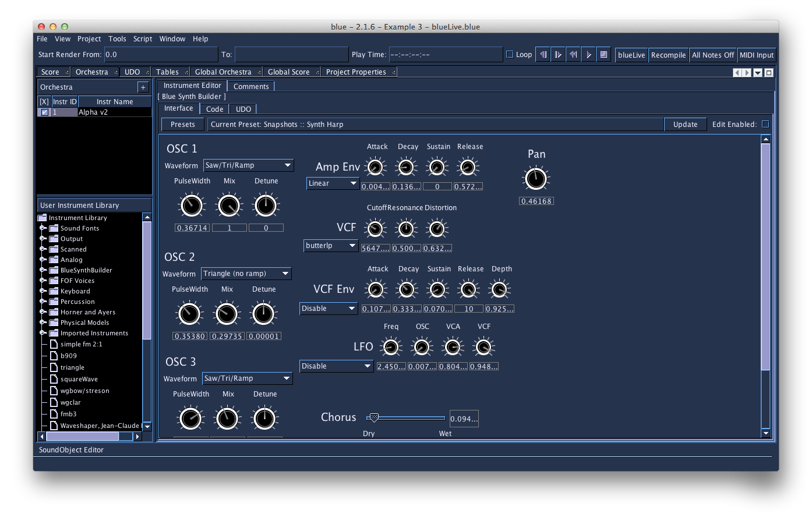Adjust the Chorus dry/wet slider
The width and height of the screenshot is (812, 517).
373,417
